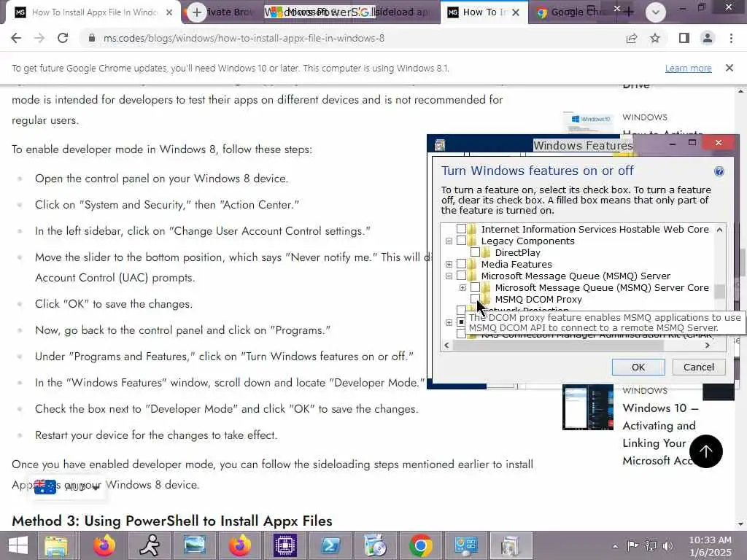The height and width of the screenshot is (560, 747).
Task: Select the DirectPlay feature label
Action: pyautogui.click(x=517, y=252)
